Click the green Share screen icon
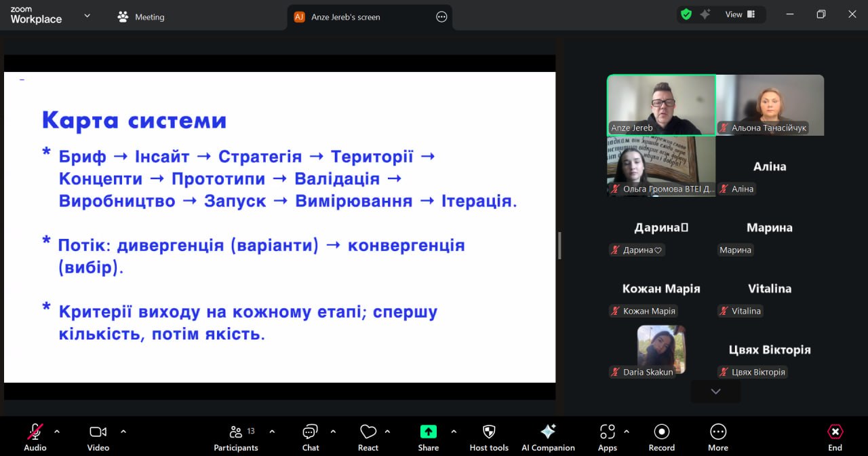This screenshot has width=868, height=456. [x=428, y=432]
